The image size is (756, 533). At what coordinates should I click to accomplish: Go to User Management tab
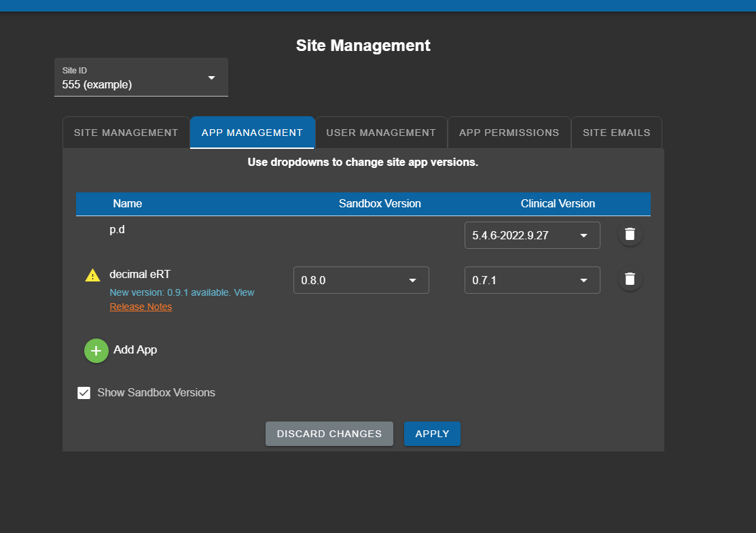[381, 133]
